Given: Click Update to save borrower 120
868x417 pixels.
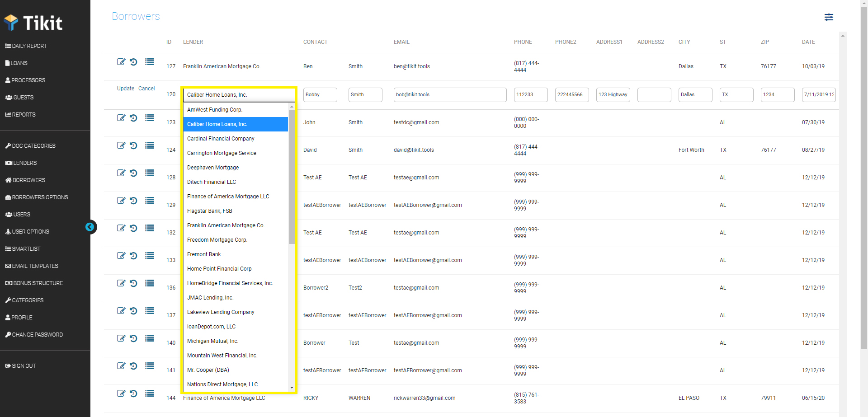Looking at the screenshot, I should pyautogui.click(x=125, y=89).
